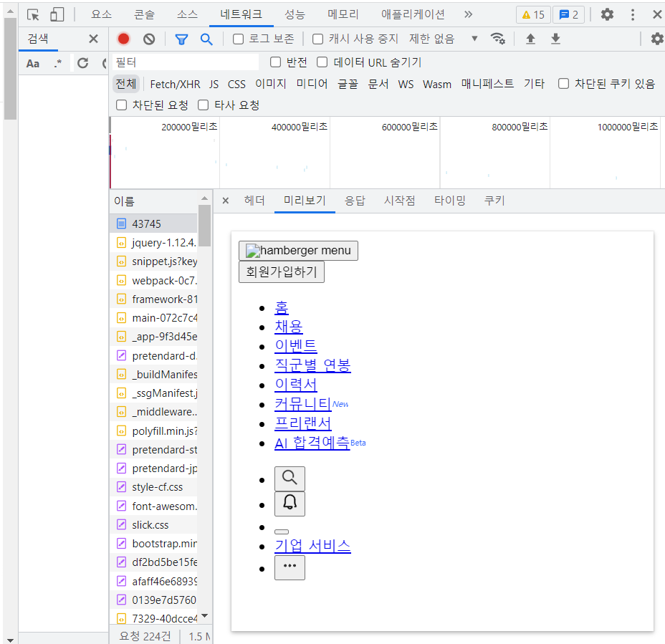
Task: Switch to the 성능 tab
Action: (x=295, y=15)
